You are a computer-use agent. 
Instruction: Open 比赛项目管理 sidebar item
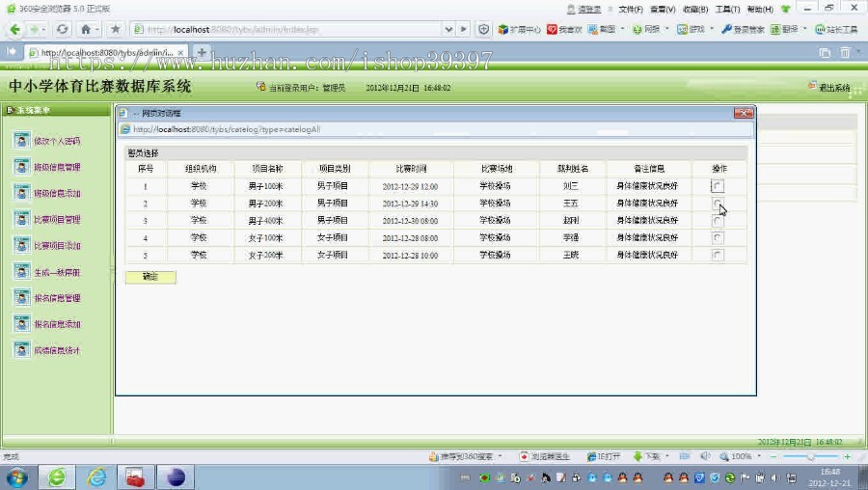pos(57,219)
